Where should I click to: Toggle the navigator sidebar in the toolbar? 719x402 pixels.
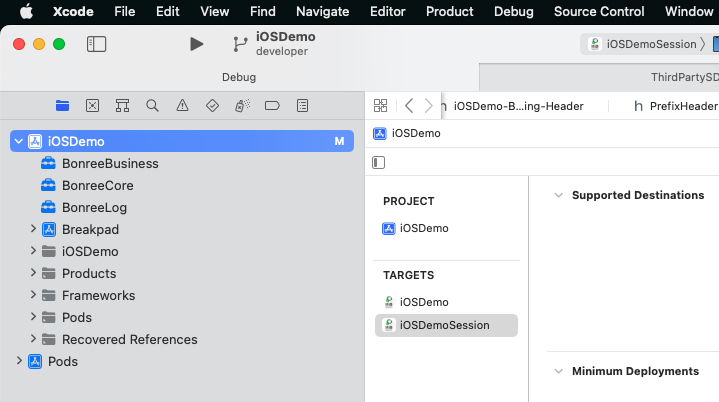click(x=97, y=44)
